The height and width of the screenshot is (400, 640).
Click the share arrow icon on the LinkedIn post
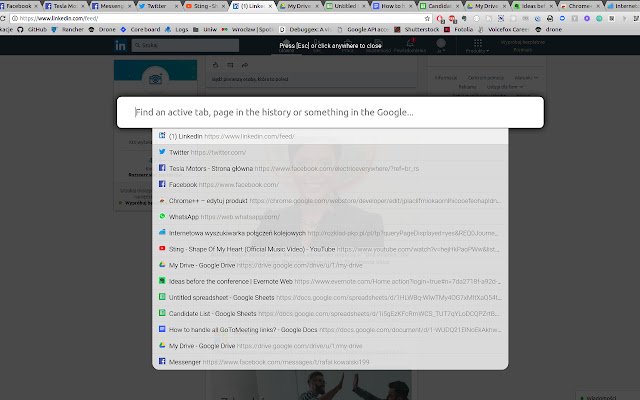coord(245,65)
